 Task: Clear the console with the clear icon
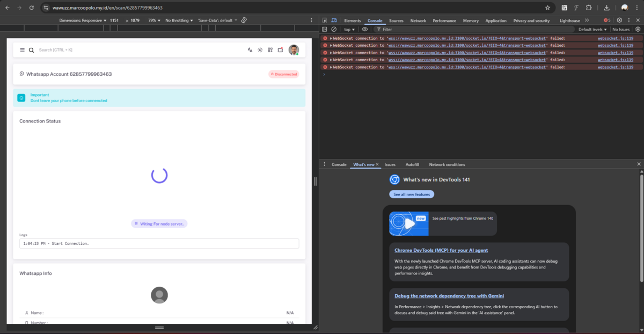333,30
